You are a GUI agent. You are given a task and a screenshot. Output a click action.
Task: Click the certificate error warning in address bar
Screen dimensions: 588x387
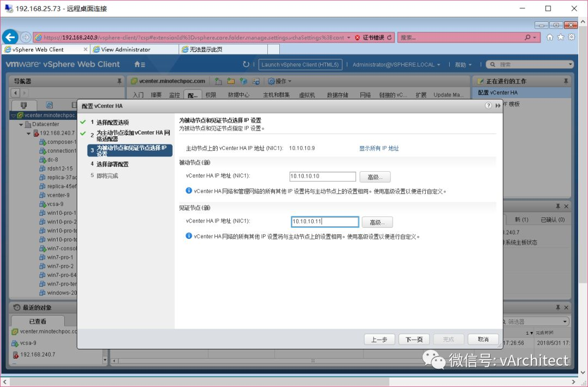point(370,38)
